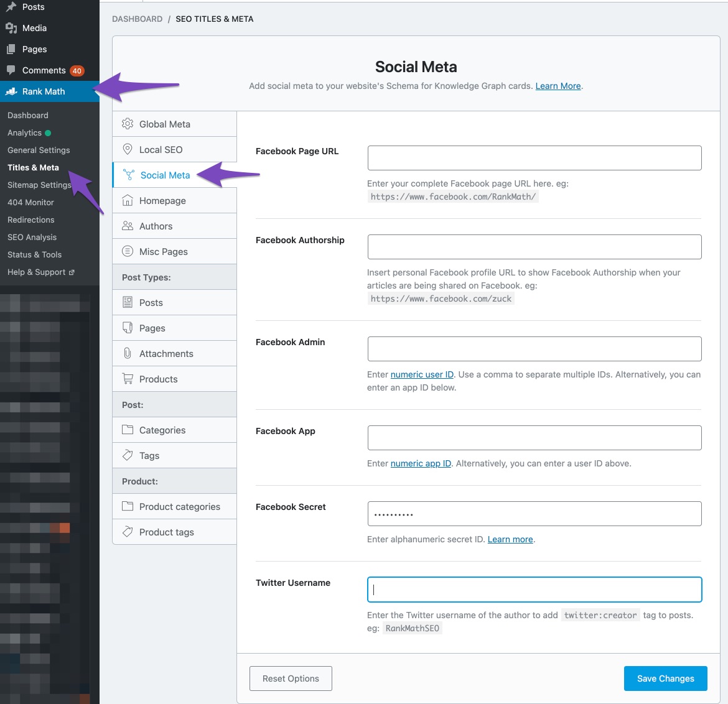Click the Rank Math logo icon

pos(11,91)
